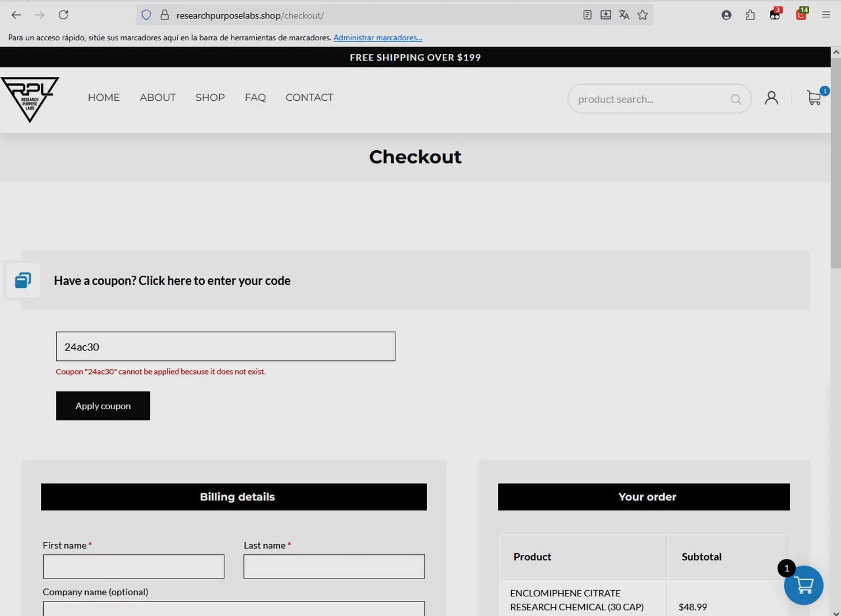Click the Your order heading
The width and height of the screenshot is (841, 616).
(647, 497)
